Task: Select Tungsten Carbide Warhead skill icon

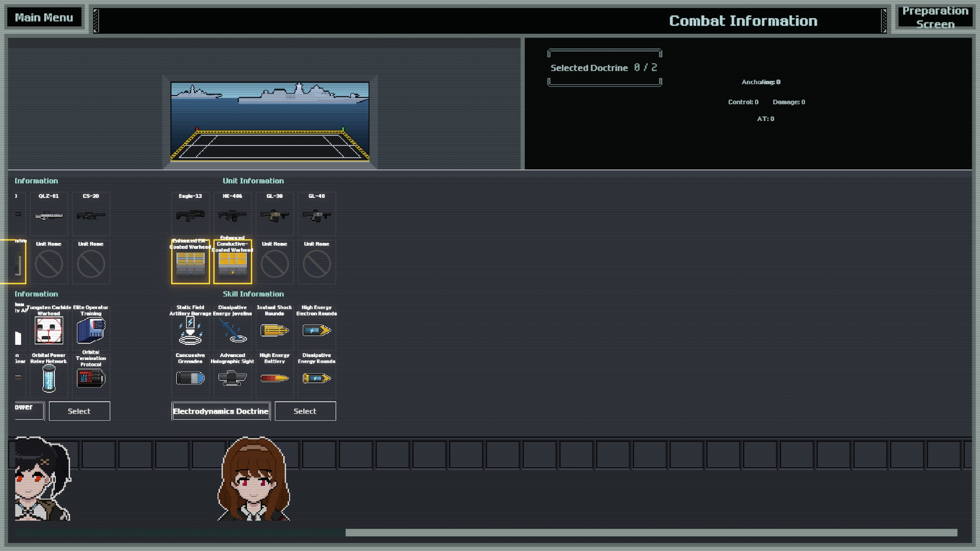Action: click(x=49, y=330)
